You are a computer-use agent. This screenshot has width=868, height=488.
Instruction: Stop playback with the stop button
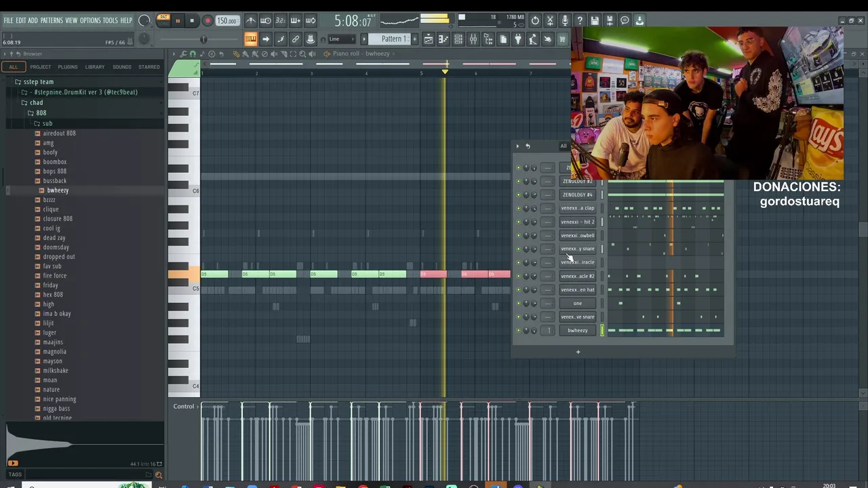point(192,20)
